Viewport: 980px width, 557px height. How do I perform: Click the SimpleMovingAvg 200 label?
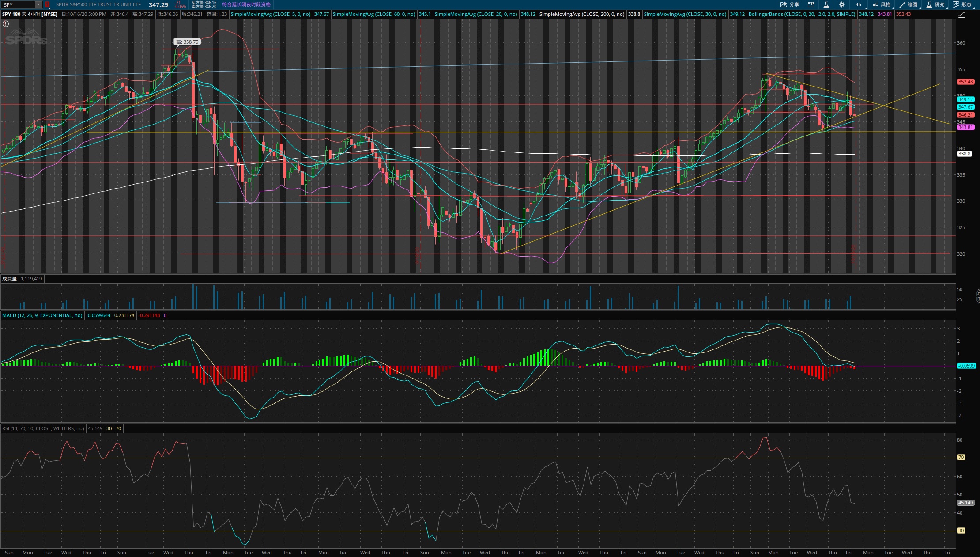[581, 14]
